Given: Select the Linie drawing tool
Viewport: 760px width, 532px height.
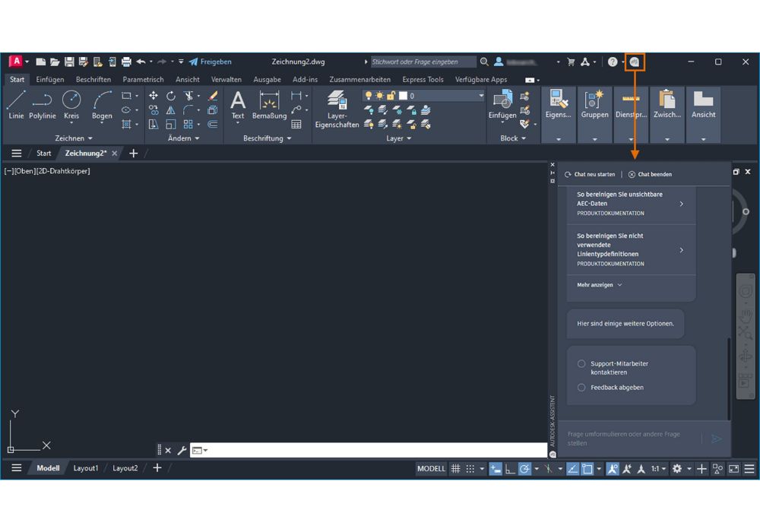Looking at the screenshot, I should (x=16, y=103).
